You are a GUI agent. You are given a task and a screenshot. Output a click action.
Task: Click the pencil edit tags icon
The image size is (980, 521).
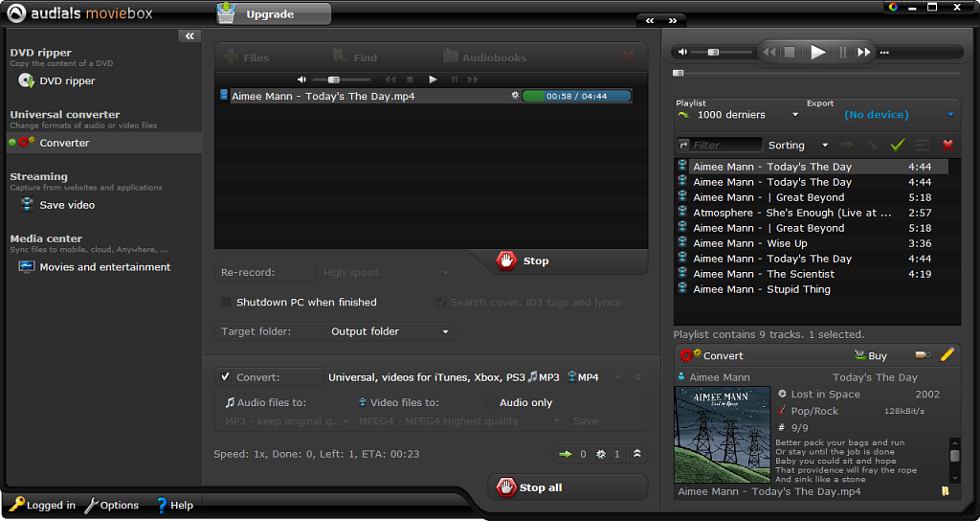(x=947, y=354)
